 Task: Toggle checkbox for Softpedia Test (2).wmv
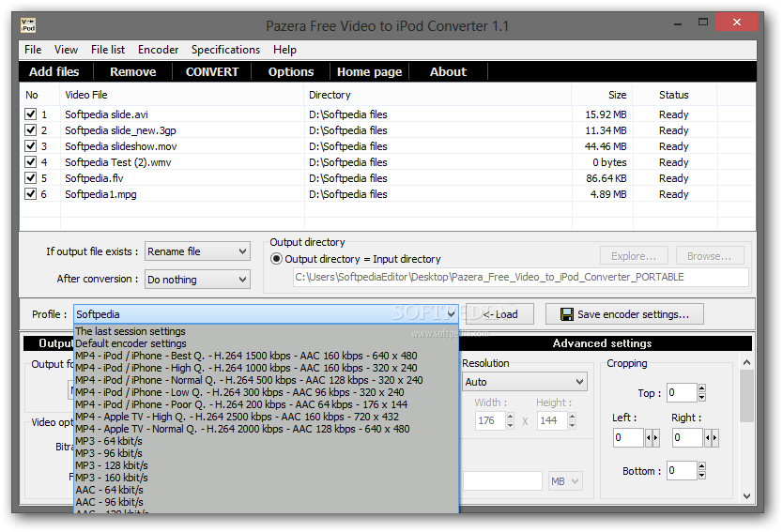tap(30, 161)
